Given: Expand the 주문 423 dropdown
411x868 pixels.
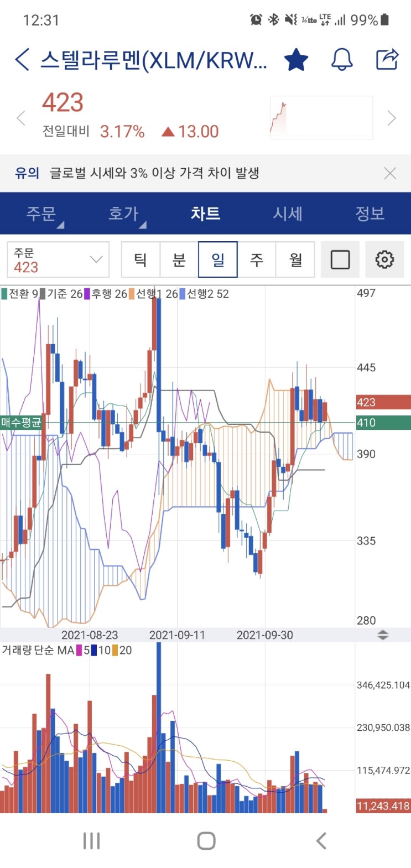Looking at the screenshot, I should point(58,259).
